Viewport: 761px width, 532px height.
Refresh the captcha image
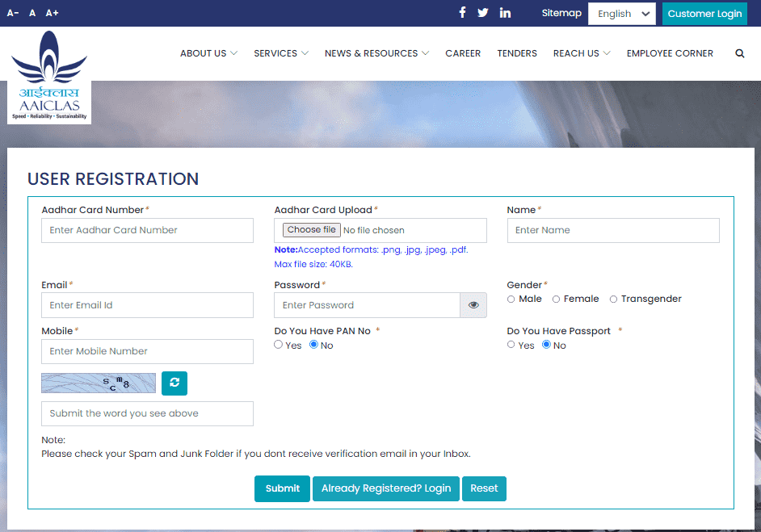[174, 383]
